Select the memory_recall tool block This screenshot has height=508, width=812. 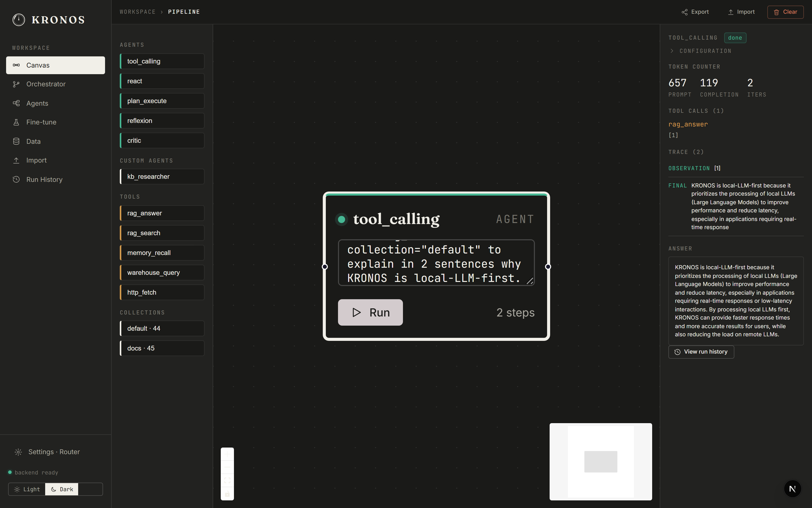tap(162, 253)
